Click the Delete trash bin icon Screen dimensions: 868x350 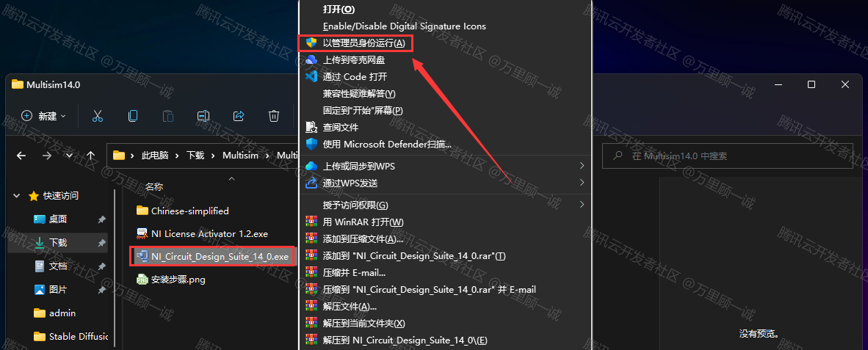coord(273,115)
